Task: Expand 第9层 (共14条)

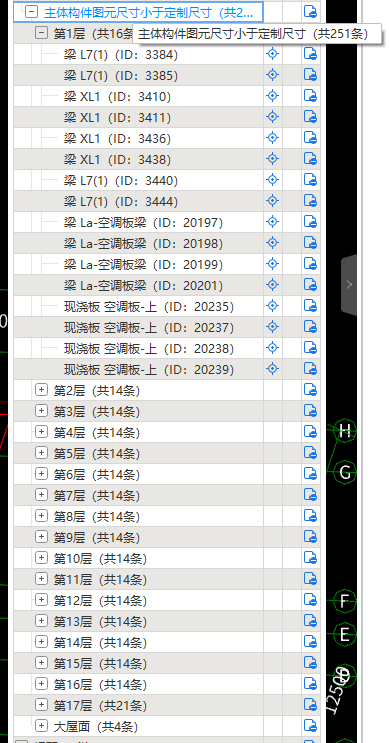Action: click(42, 537)
